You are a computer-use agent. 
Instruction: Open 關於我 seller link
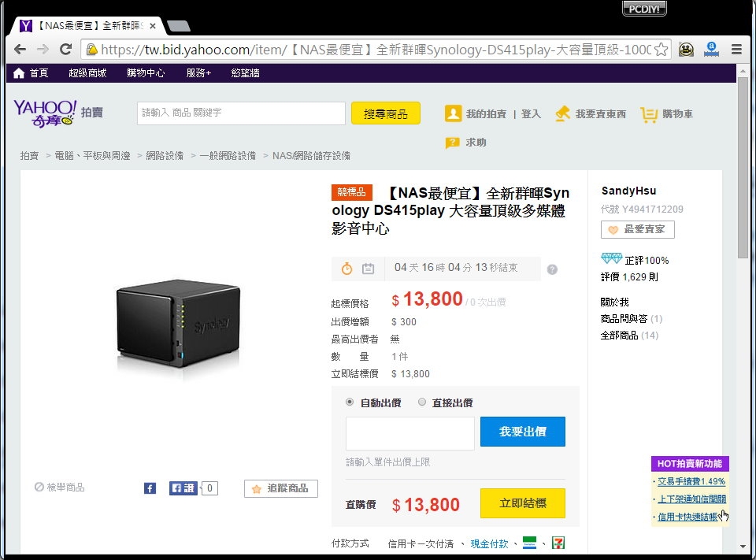[x=614, y=302]
